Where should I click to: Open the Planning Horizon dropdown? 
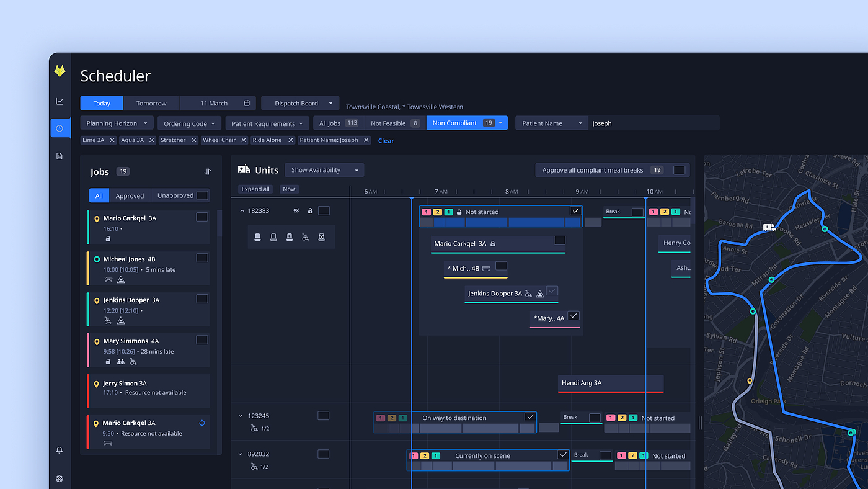117,123
